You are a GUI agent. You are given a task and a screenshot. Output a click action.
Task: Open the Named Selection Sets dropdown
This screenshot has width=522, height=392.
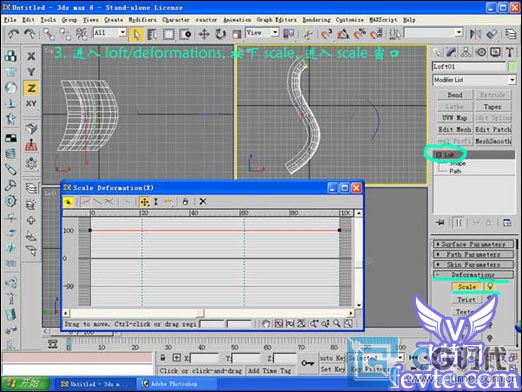tap(433, 33)
